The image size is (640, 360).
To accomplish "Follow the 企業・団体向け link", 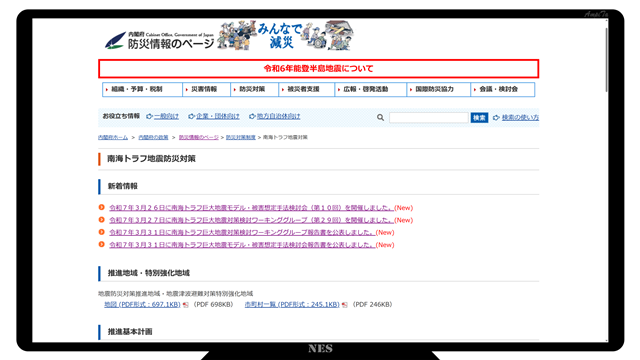I will tap(214, 116).
